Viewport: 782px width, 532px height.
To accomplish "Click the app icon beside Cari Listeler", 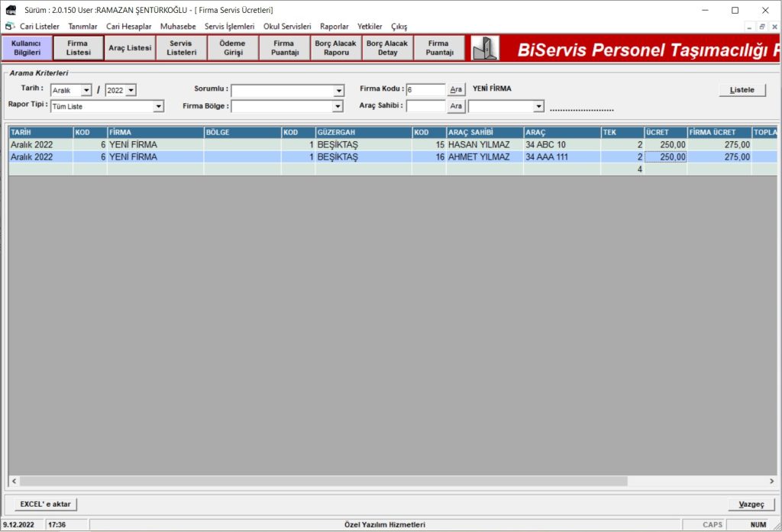I will [x=10, y=26].
